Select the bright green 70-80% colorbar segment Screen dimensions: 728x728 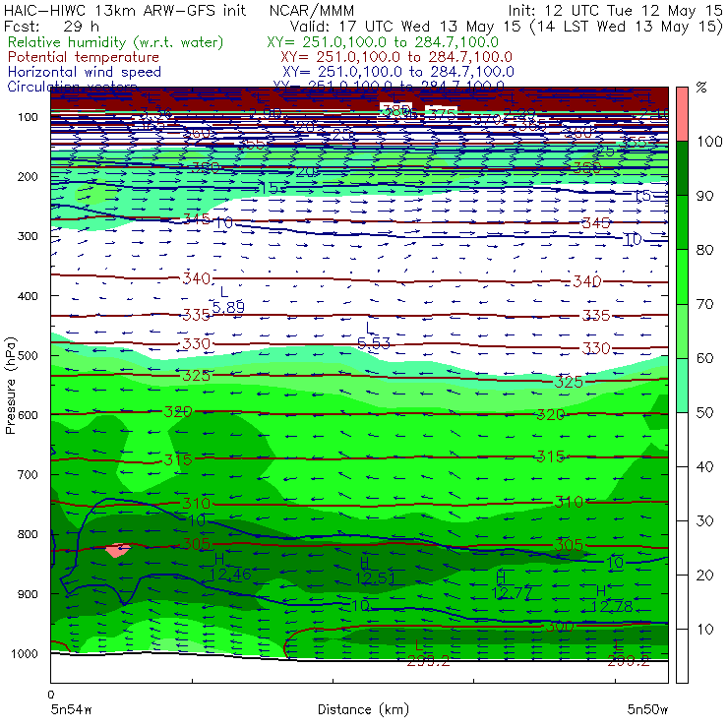click(x=682, y=276)
